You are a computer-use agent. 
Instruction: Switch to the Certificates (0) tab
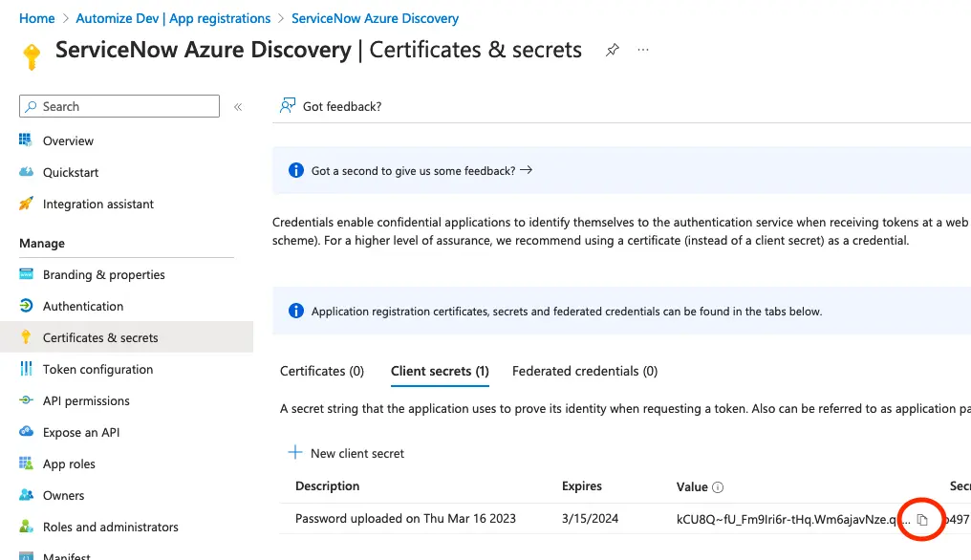pyautogui.click(x=322, y=371)
